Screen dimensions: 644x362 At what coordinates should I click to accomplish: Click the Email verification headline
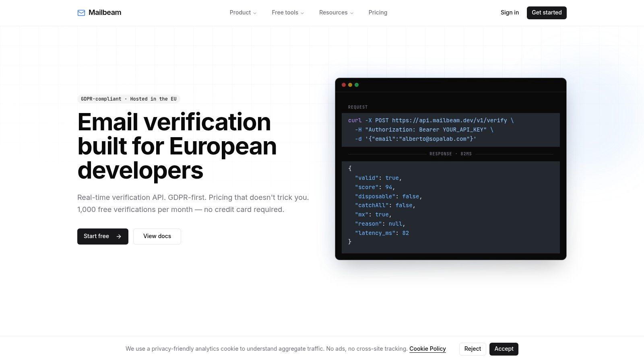(177, 146)
